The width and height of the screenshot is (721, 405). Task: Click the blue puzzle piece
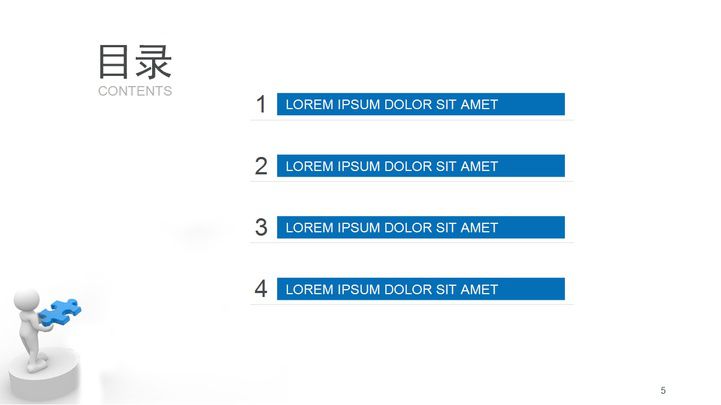pos(58,311)
